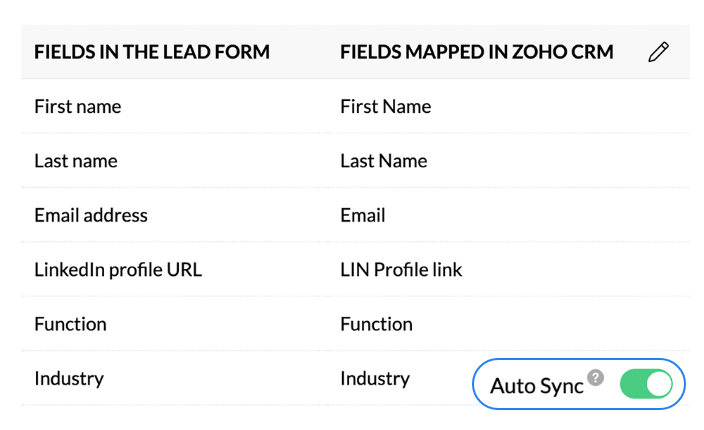Select the Auto Sync label
This screenshot has height=430, width=704.
(x=537, y=386)
